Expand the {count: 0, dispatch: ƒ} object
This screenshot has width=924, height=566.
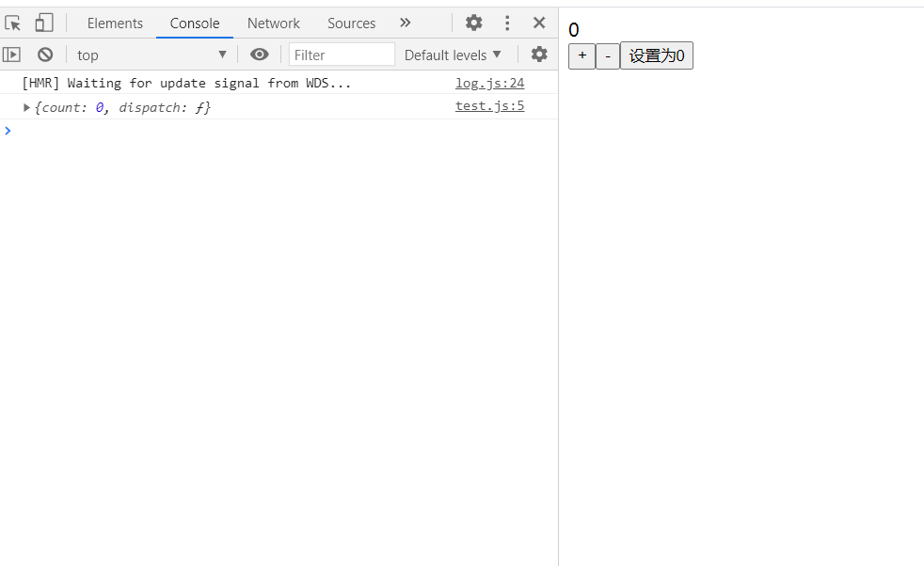point(26,107)
